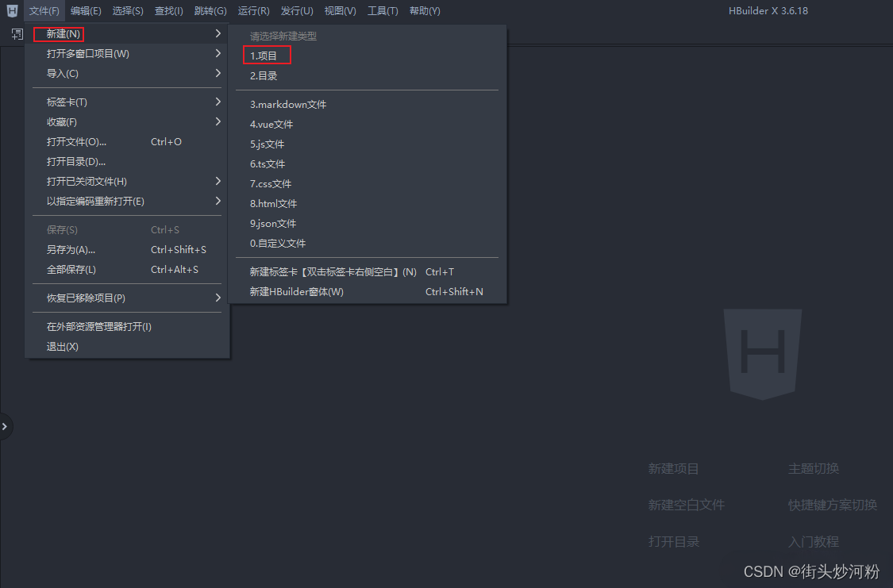Click 退出(X) to exit HBuilder
Screen dimensions: 893x588
63,347
